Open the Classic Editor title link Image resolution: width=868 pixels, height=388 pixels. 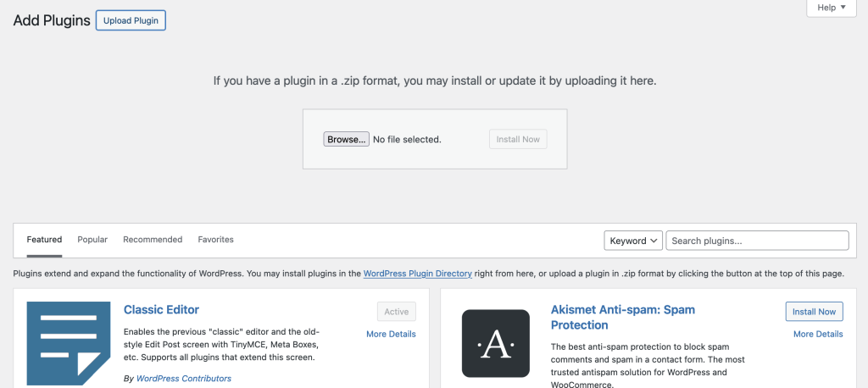coord(161,309)
